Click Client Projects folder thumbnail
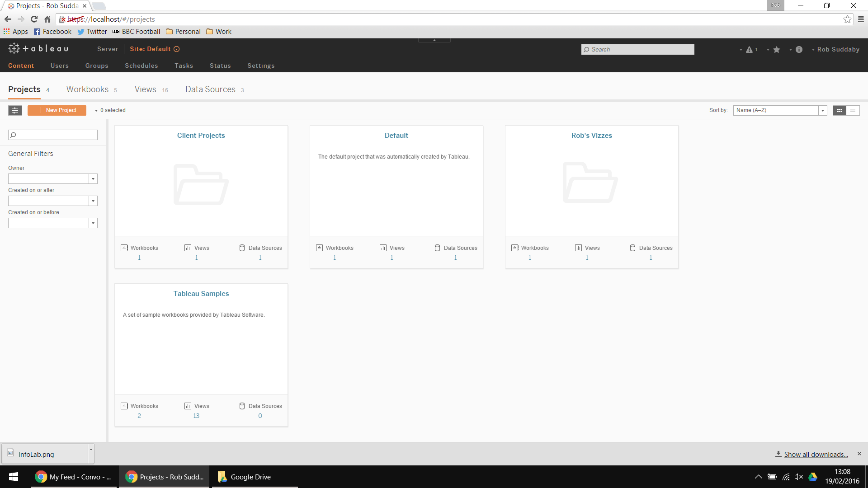The width and height of the screenshot is (868, 488). pyautogui.click(x=201, y=184)
